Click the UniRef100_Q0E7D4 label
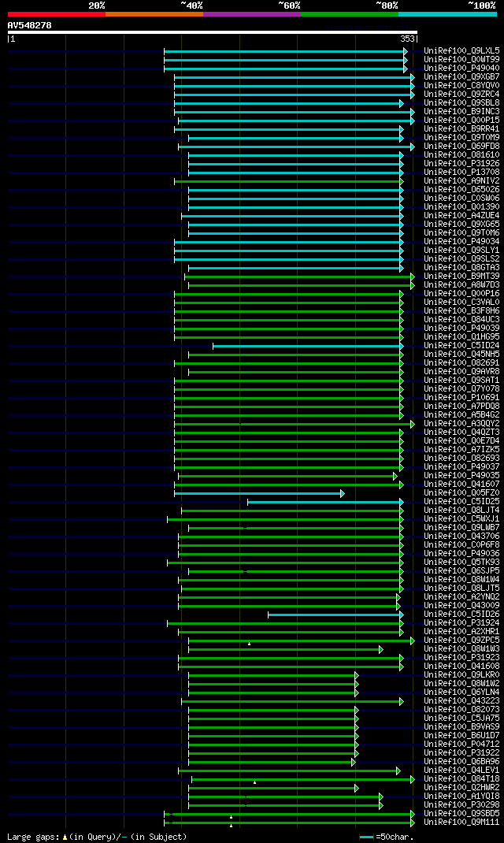Viewport: 504px width, 843px height. coord(461,440)
